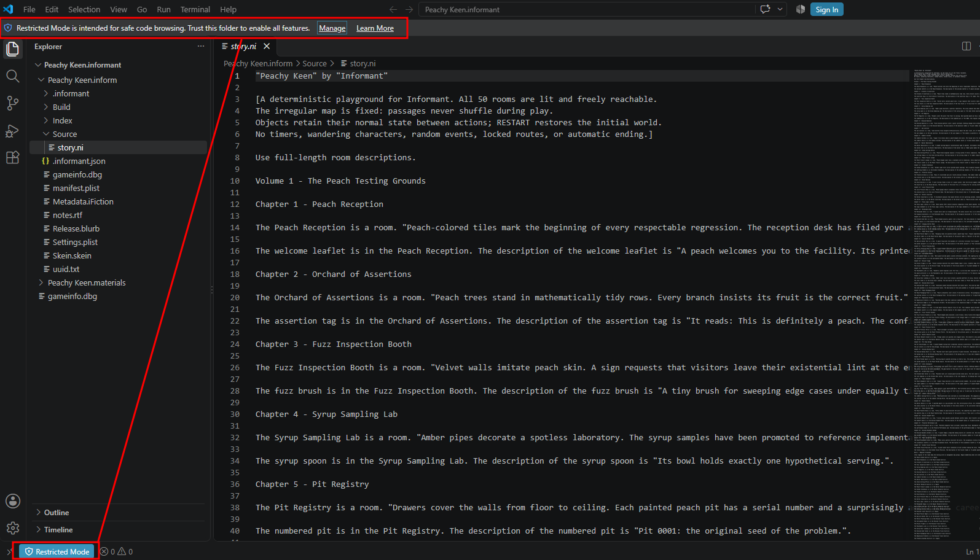Open the Manage gear icon
The height and width of the screenshot is (560, 980).
13,528
